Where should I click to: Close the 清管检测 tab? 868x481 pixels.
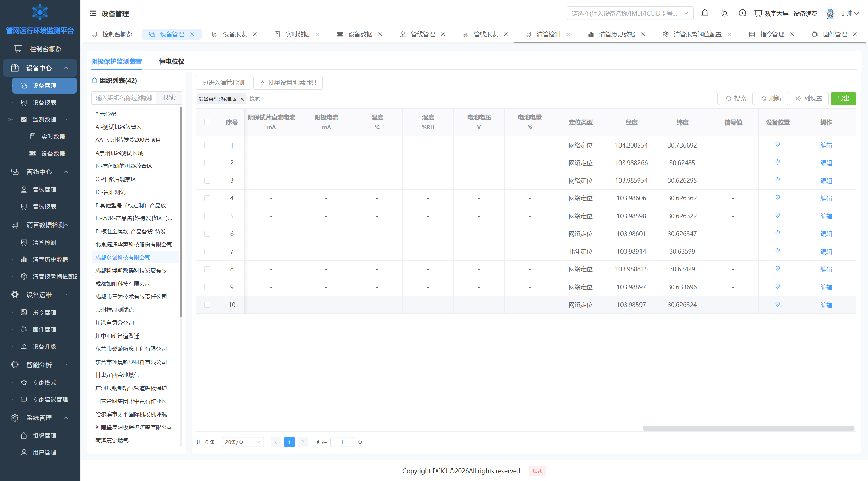569,34
